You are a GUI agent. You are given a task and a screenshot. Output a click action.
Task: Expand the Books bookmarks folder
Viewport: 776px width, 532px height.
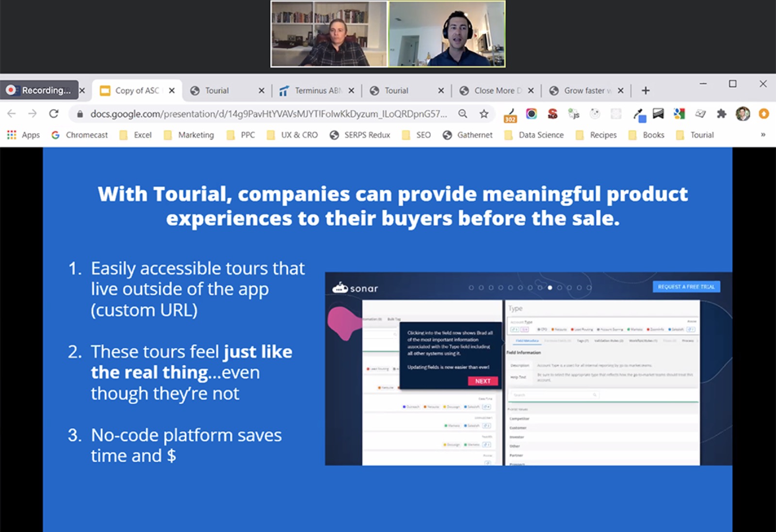click(x=647, y=135)
